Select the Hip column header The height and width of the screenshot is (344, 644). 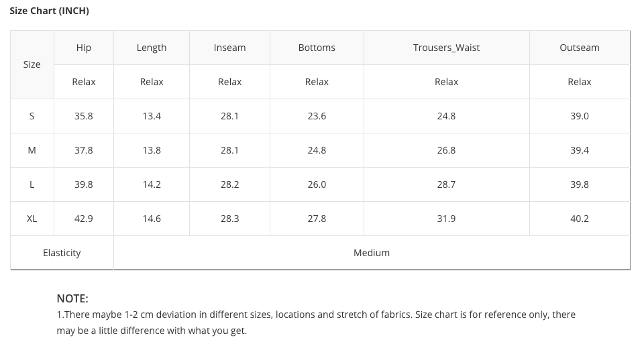[84, 48]
